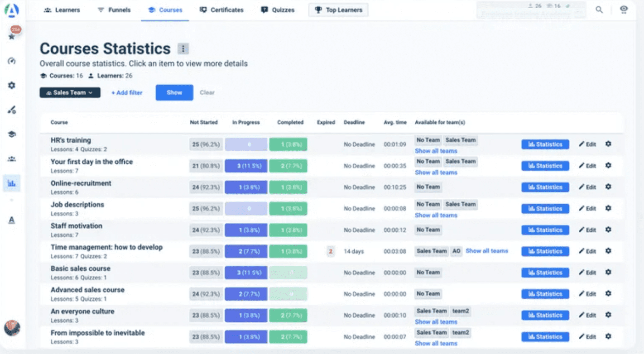Show all teams for Your first day
The height and width of the screenshot is (354, 644).
pos(436,172)
